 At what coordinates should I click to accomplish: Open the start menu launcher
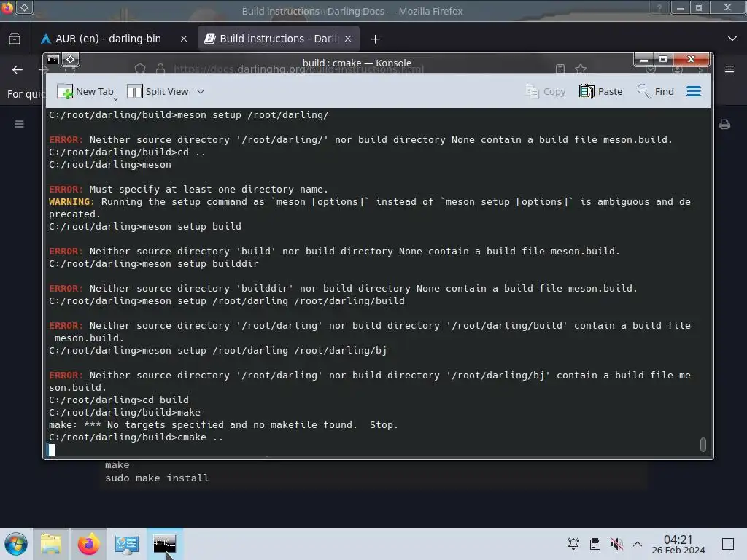pyautogui.click(x=16, y=544)
